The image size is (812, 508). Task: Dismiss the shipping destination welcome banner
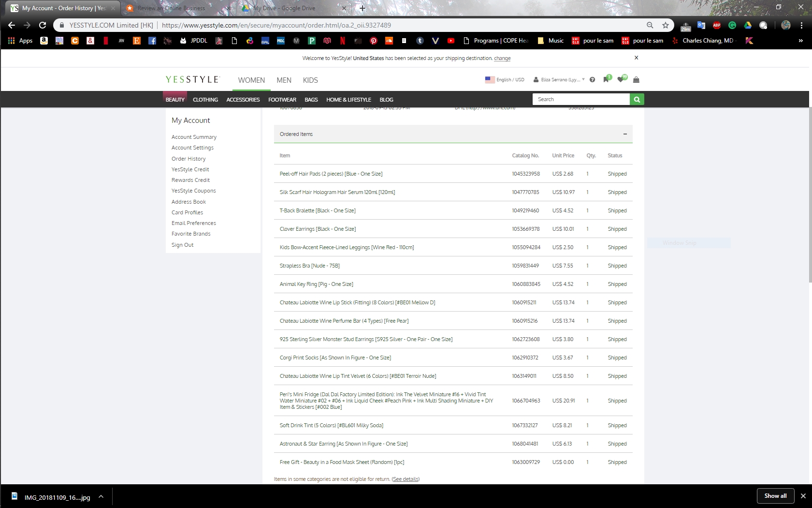[x=636, y=58]
